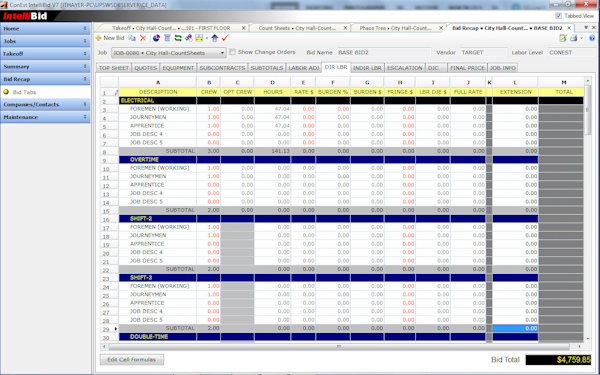Open the LABOR ADJ tab
This screenshot has width=600, height=375.
304,68
